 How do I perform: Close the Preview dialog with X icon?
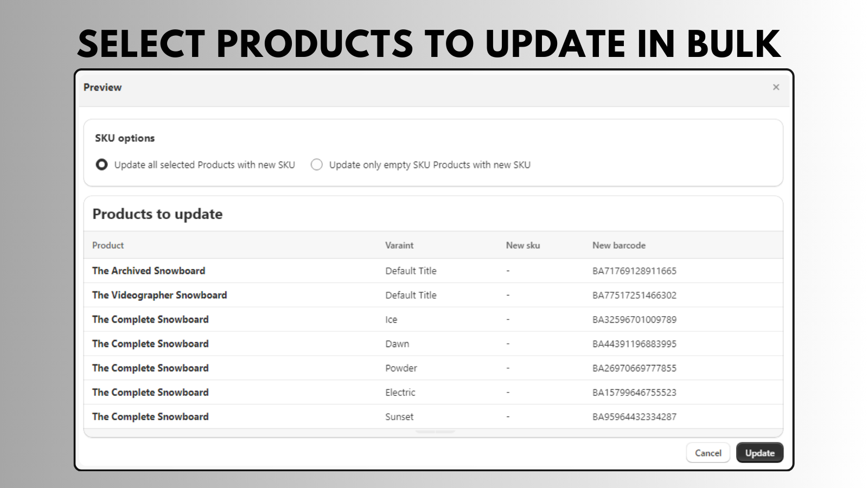(x=776, y=87)
